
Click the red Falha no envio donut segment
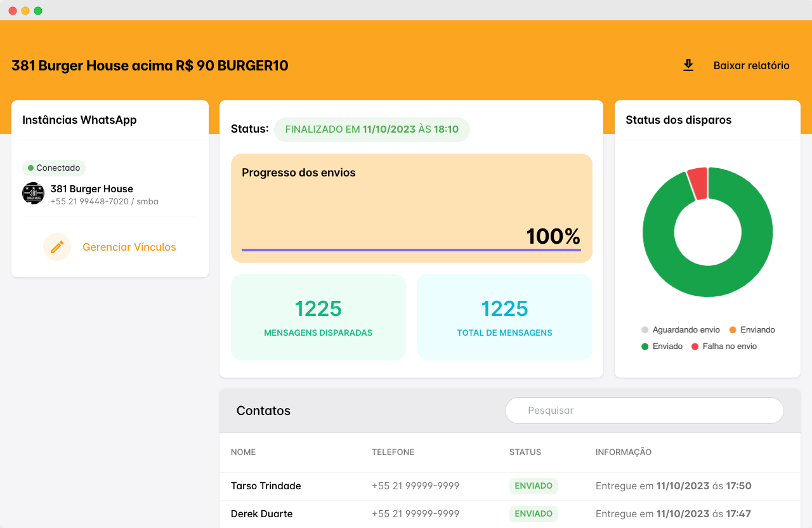(698, 183)
